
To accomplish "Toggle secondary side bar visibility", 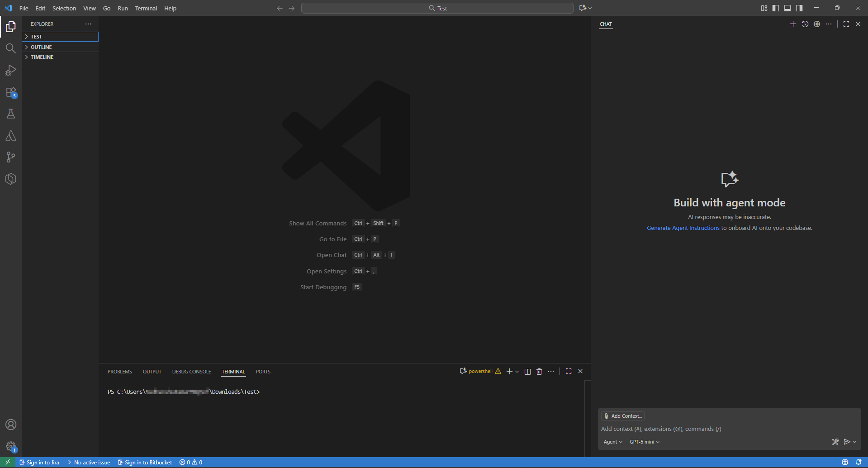I will pyautogui.click(x=799, y=8).
